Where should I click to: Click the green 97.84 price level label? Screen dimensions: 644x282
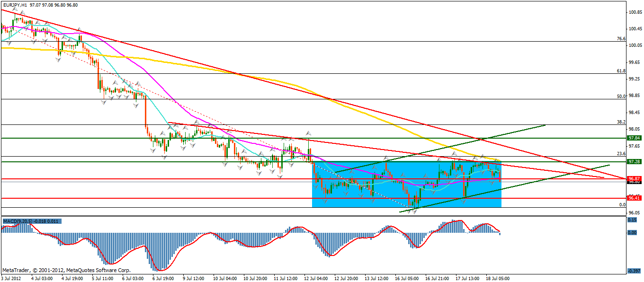[x=634, y=138]
